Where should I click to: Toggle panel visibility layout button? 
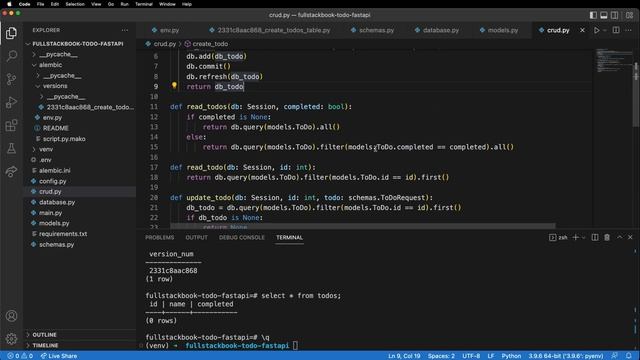coord(604,15)
